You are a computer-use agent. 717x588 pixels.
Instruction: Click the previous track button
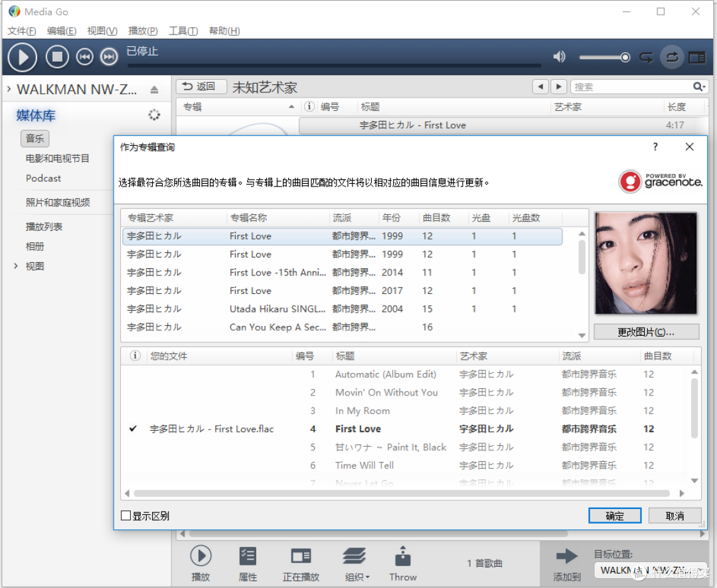(x=84, y=57)
